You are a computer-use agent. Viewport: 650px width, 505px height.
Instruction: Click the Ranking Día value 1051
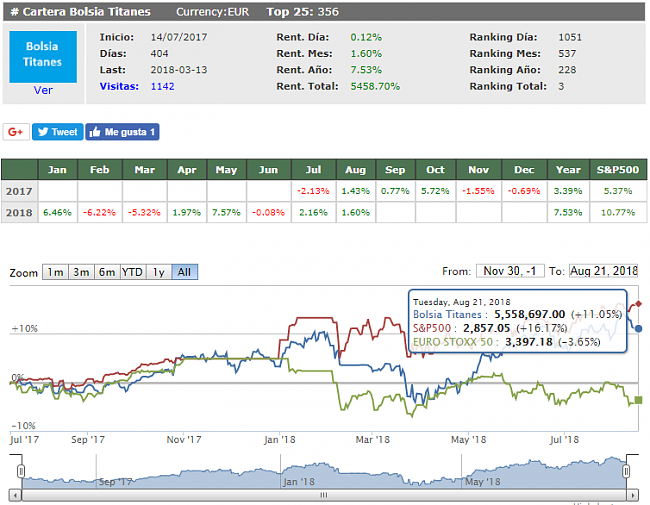pos(570,37)
